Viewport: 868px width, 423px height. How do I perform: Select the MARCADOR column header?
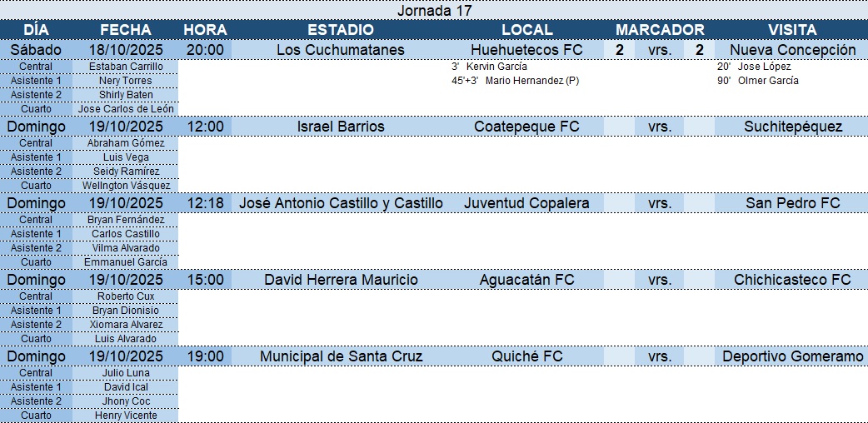point(660,30)
